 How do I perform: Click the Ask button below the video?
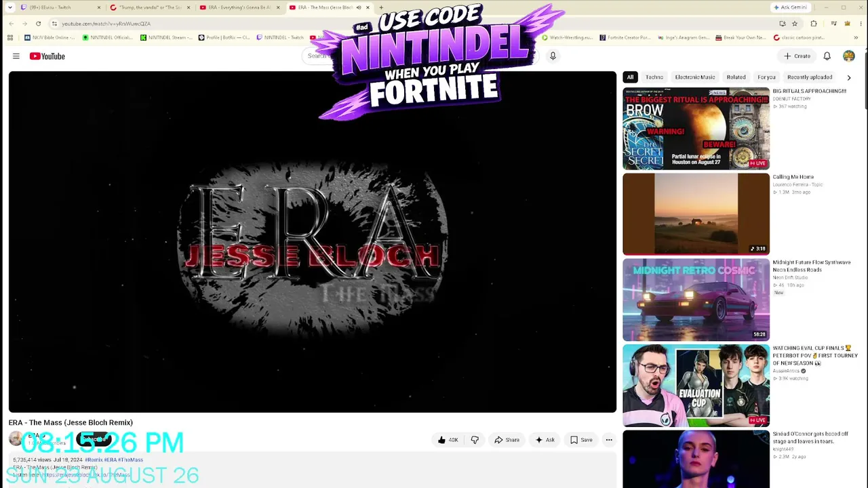545,440
